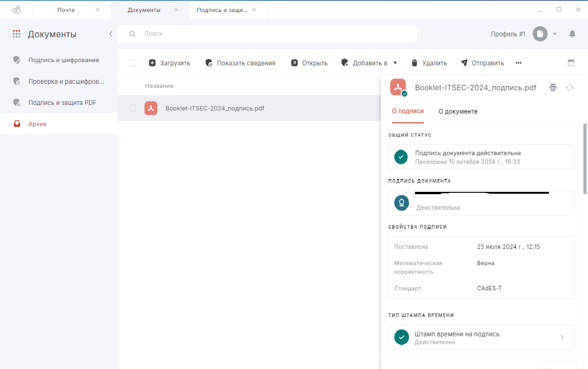Close the Документы tab

click(176, 10)
